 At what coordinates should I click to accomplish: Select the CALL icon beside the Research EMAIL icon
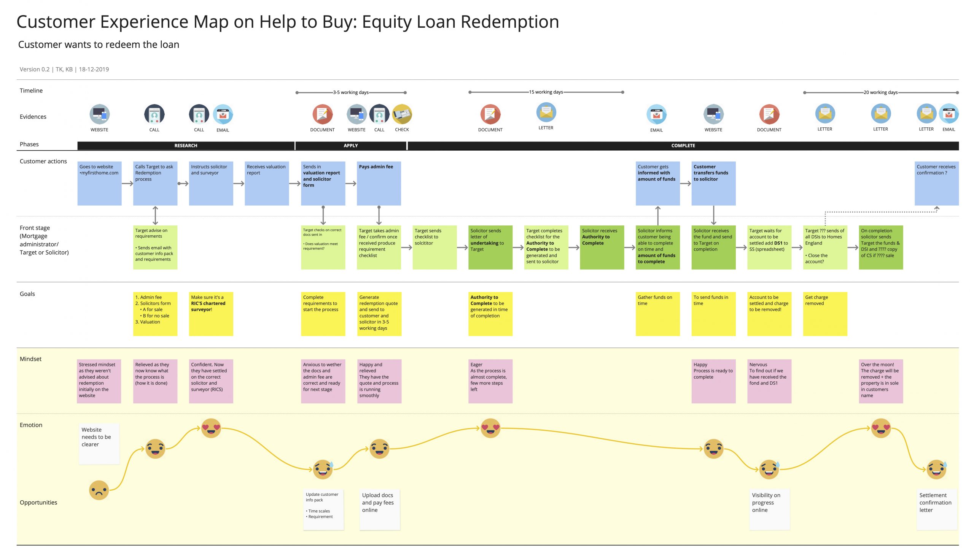pyautogui.click(x=199, y=114)
